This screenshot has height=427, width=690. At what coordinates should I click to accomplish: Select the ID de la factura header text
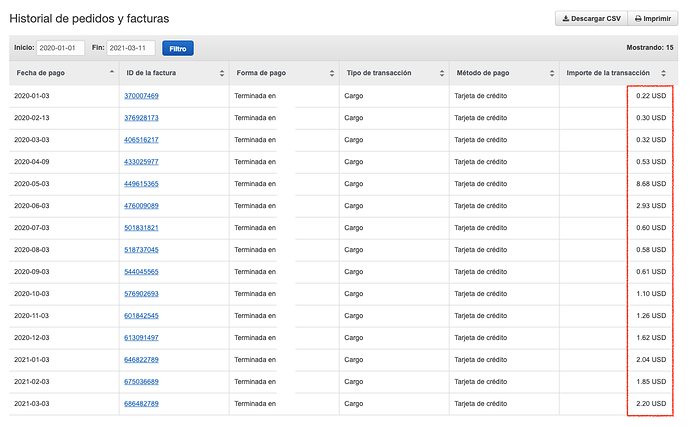click(x=151, y=73)
